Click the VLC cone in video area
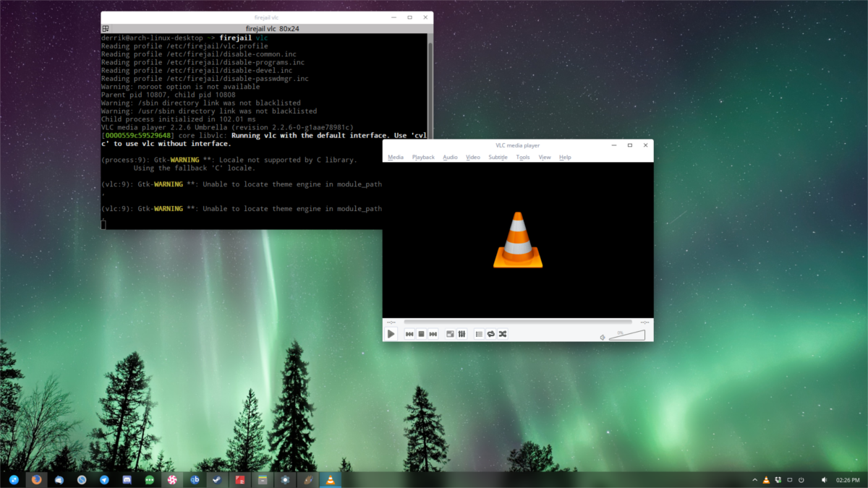 coord(518,240)
